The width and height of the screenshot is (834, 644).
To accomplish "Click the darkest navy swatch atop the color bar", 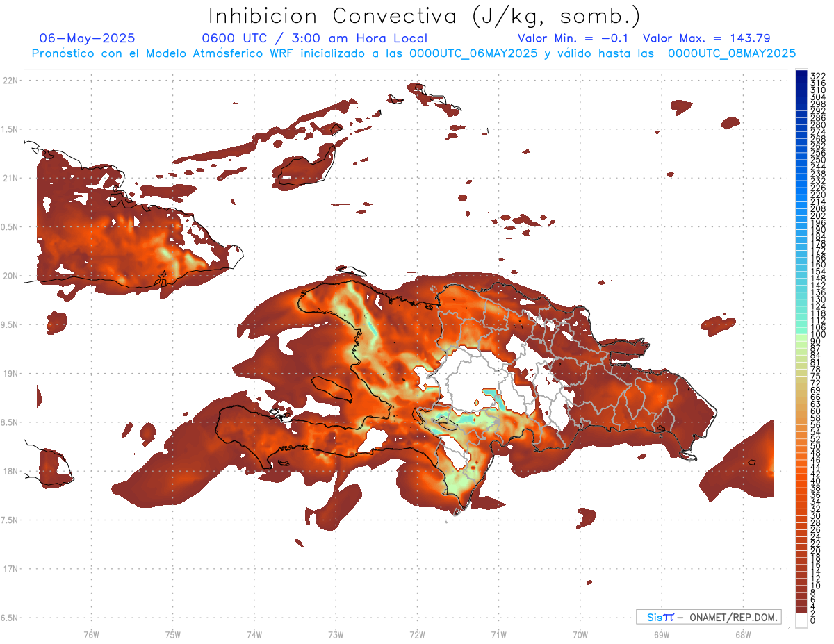I will tap(802, 72).
